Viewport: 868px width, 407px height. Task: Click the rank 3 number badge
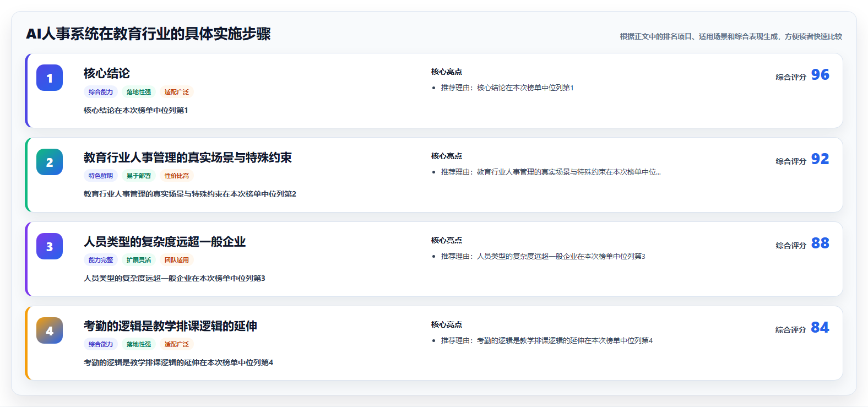50,246
